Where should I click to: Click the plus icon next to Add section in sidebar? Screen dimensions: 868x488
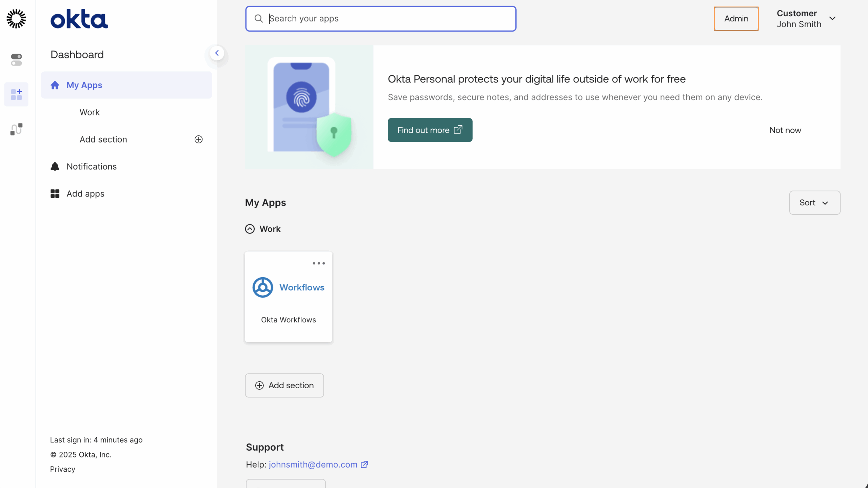[x=198, y=139]
